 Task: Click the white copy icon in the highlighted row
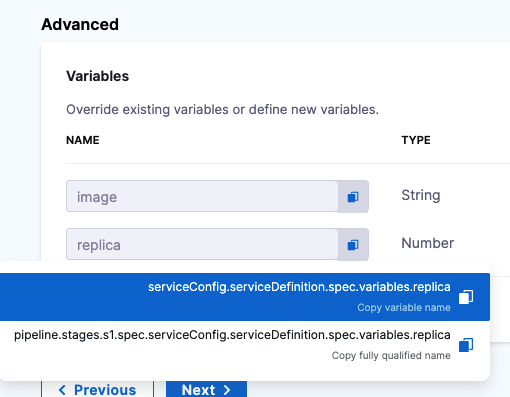tap(466, 297)
